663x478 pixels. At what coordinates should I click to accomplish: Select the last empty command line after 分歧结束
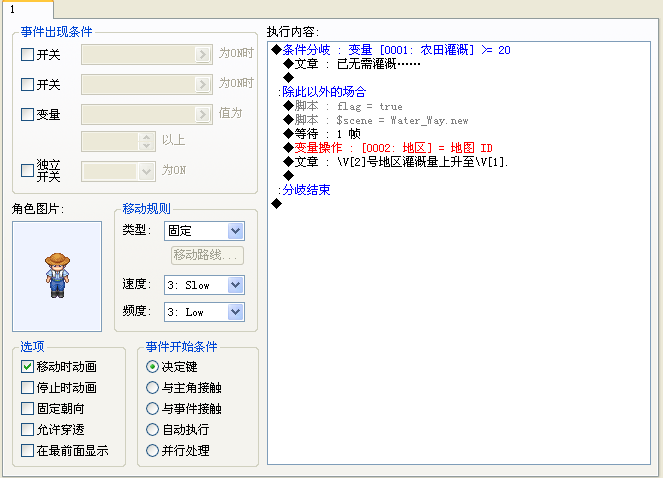(277, 204)
